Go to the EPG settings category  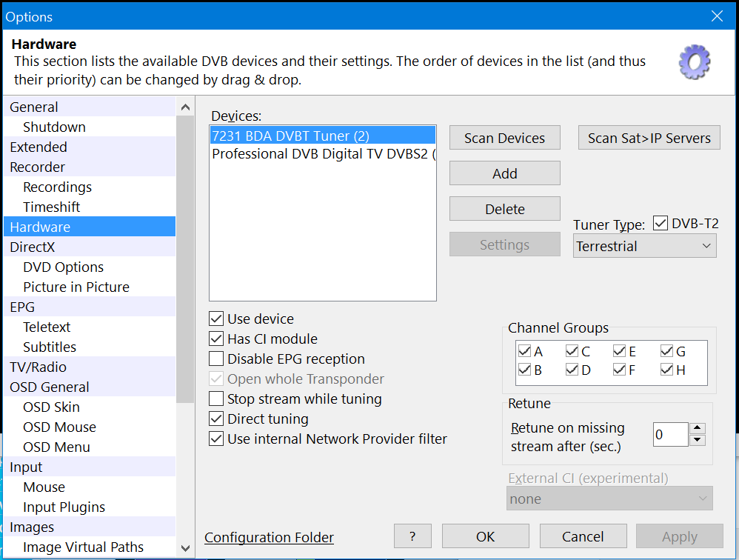(22, 307)
